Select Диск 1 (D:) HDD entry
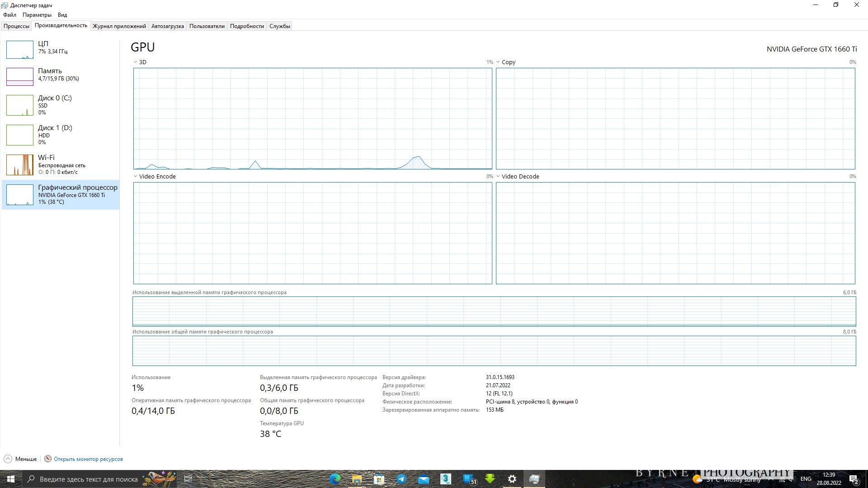 click(x=61, y=135)
